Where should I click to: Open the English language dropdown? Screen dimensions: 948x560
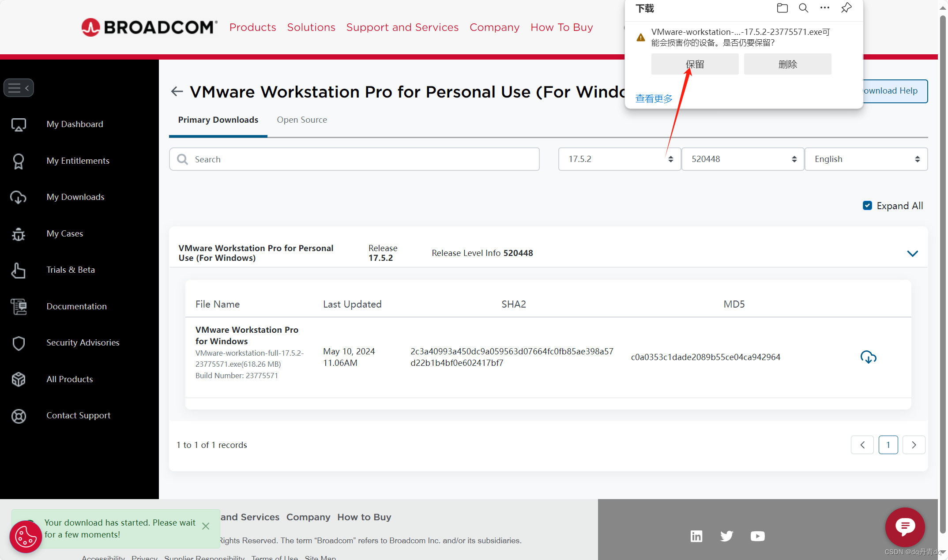866,159
